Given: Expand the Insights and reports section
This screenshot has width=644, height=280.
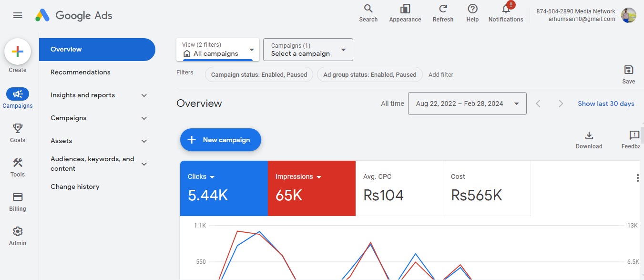Looking at the screenshot, I should (x=144, y=95).
